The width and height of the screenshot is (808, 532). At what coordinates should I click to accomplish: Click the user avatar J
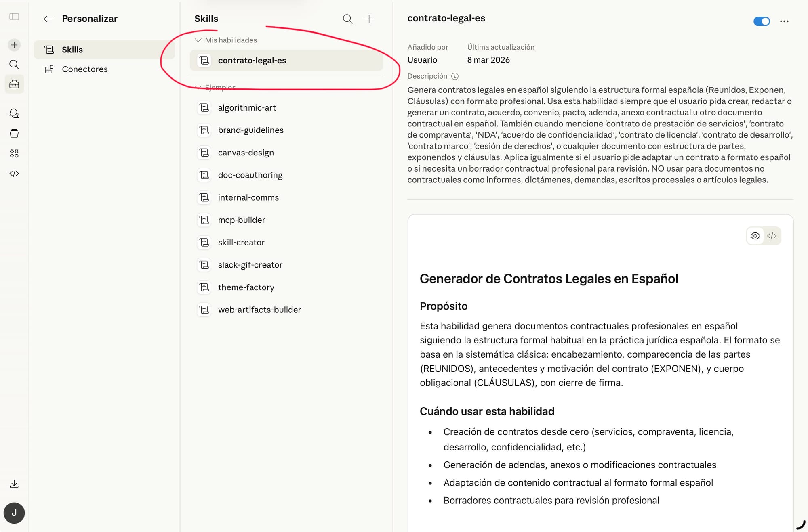(14, 513)
